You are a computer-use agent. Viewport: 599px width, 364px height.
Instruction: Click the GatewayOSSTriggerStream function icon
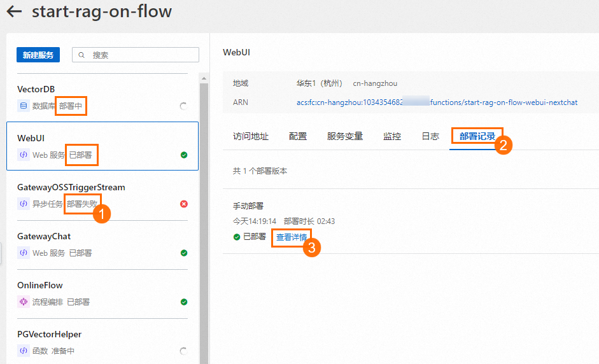[24, 204]
